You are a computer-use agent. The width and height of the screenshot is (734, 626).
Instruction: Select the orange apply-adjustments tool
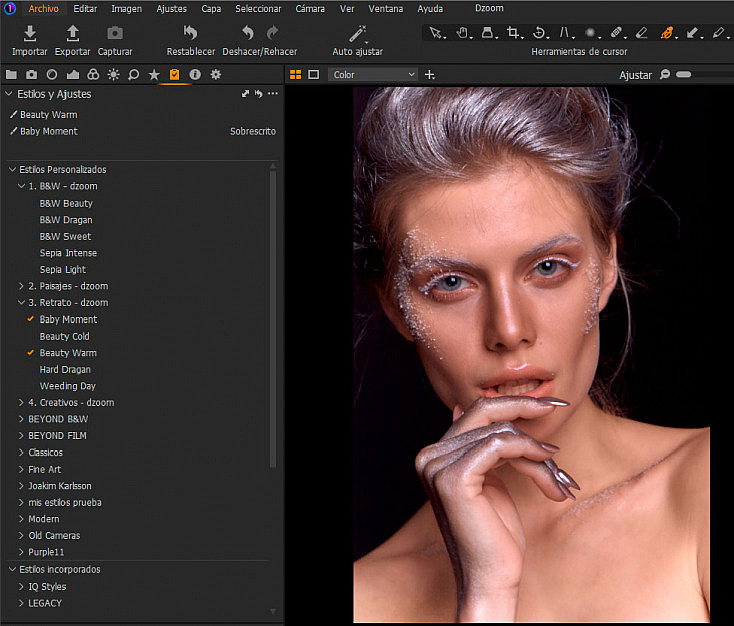click(x=666, y=33)
